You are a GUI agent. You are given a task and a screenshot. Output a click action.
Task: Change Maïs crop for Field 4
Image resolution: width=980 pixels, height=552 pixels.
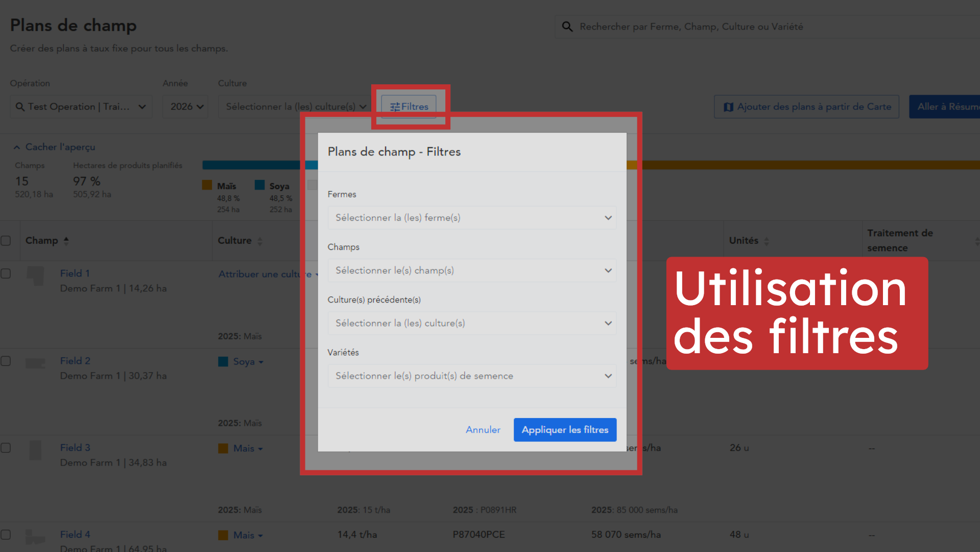click(241, 536)
